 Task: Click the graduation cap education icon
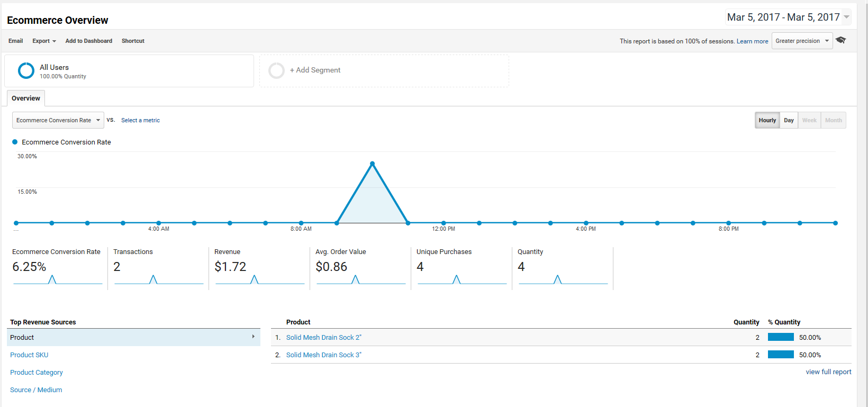click(840, 40)
